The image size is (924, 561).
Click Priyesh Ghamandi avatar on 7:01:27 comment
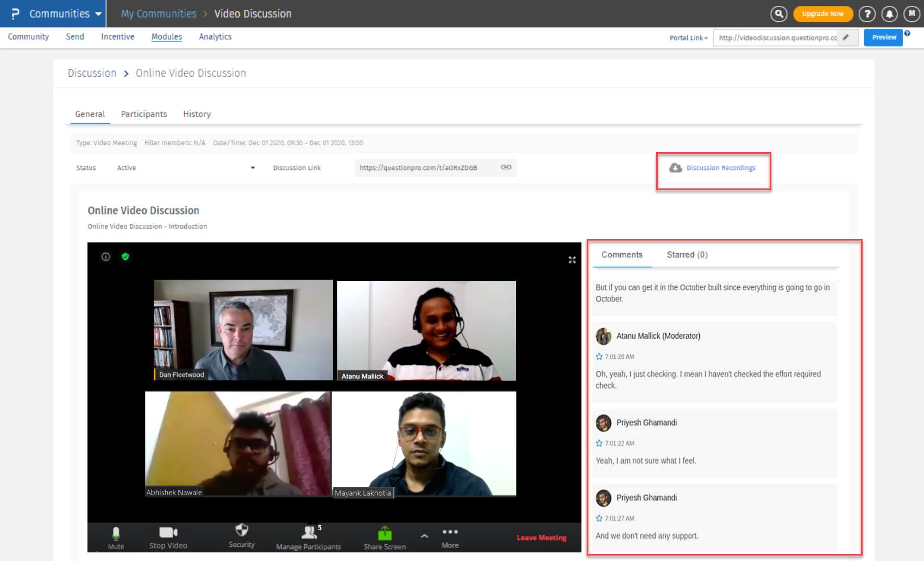(x=604, y=497)
